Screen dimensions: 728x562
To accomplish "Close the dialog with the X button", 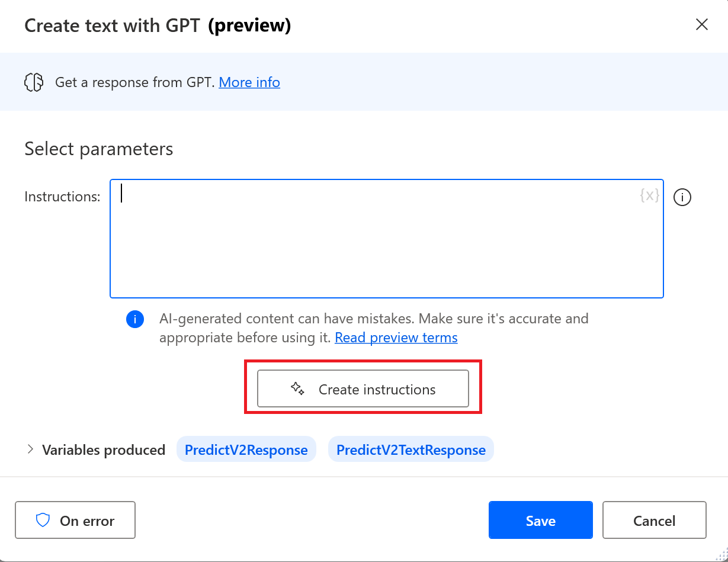I will click(701, 24).
